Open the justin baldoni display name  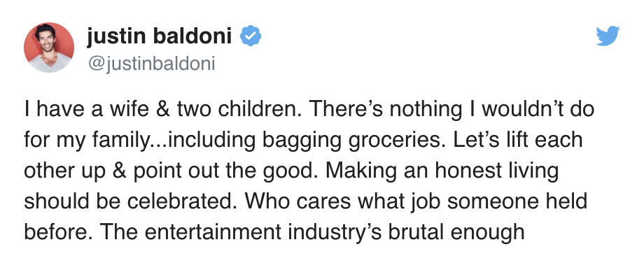click(x=160, y=36)
